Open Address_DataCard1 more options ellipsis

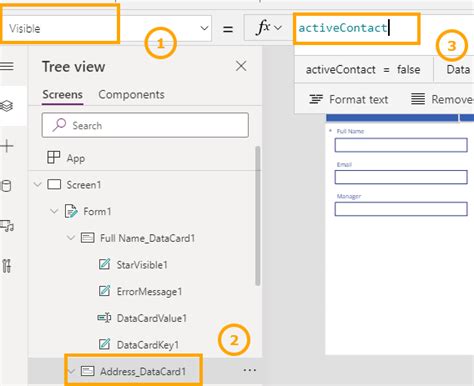250,370
